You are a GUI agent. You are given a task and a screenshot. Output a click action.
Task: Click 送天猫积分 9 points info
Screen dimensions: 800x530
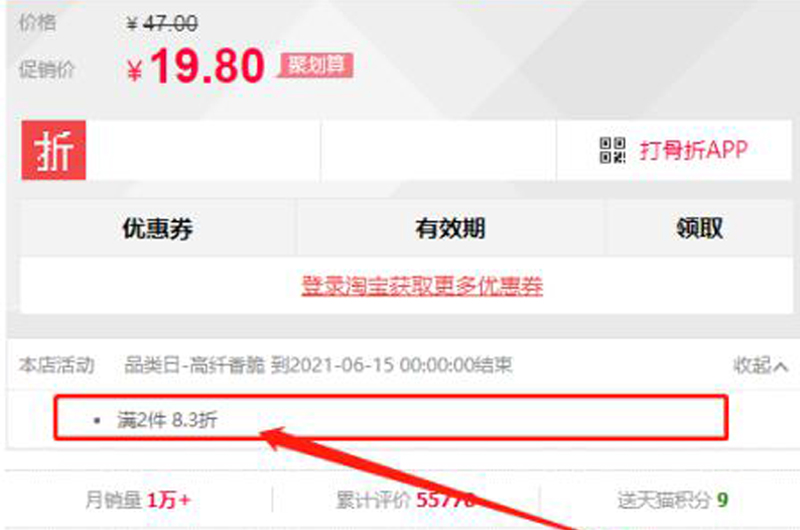tap(672, 500)
